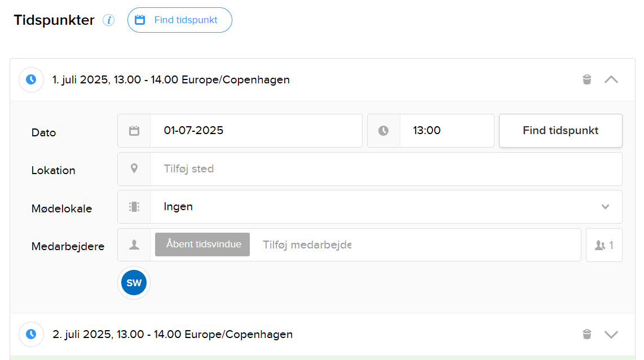Toggle the Åbent tidsvindue button

pos(202,245)
